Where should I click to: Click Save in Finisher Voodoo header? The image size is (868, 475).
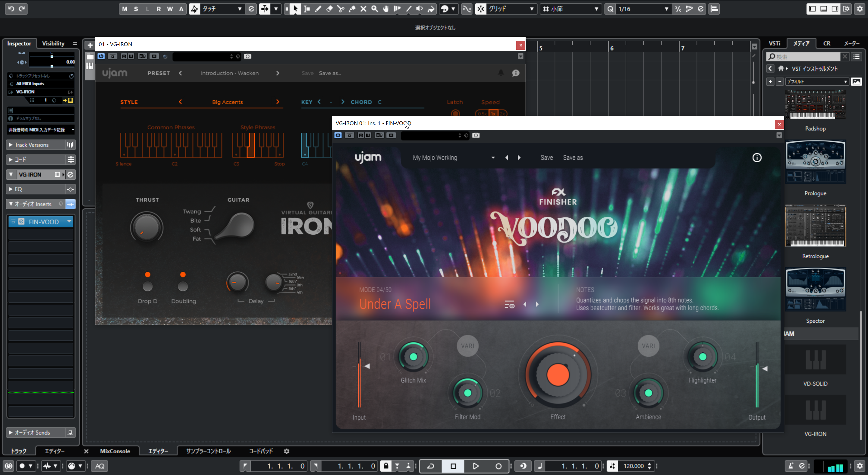546,158
